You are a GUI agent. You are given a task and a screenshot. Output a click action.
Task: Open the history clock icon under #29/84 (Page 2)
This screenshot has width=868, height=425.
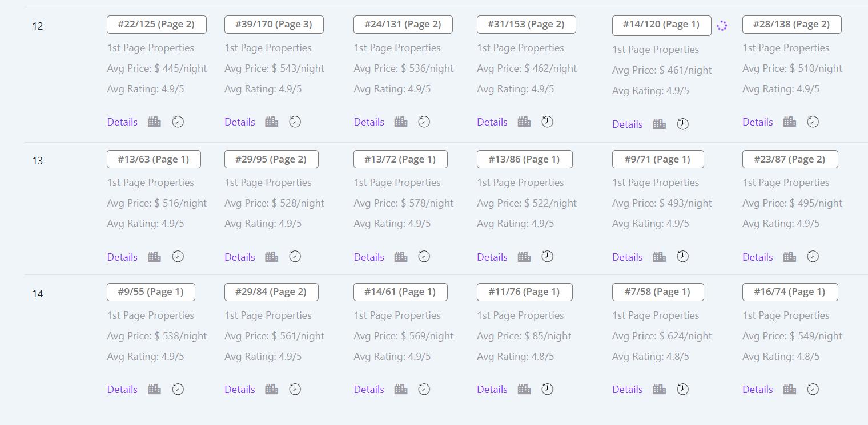(295, 389)
